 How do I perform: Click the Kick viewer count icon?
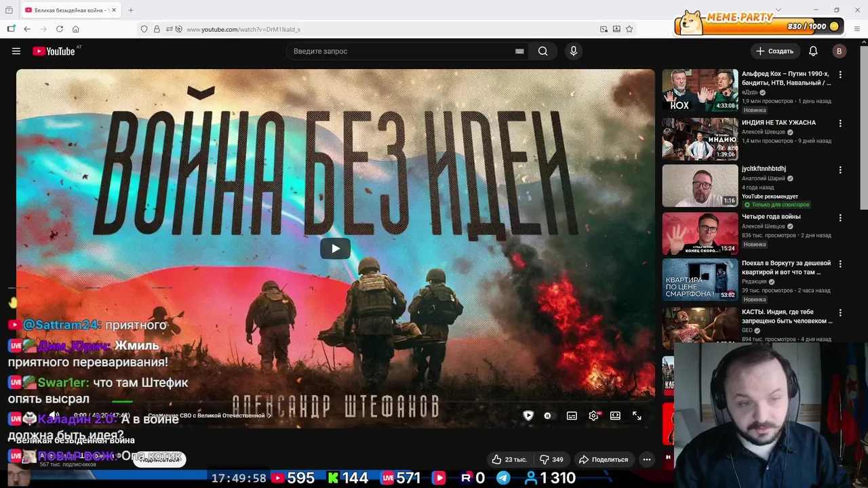[333, 478]
